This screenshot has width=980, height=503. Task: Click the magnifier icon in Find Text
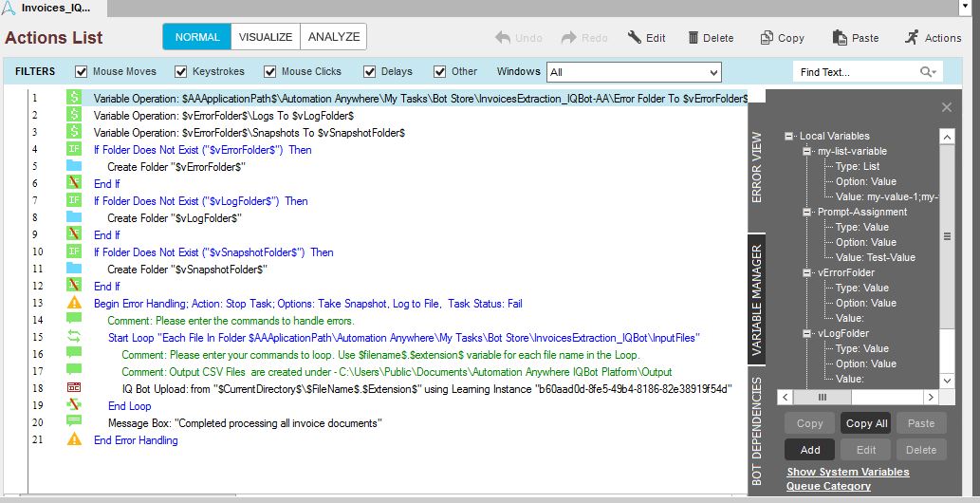tap(927, 72)
